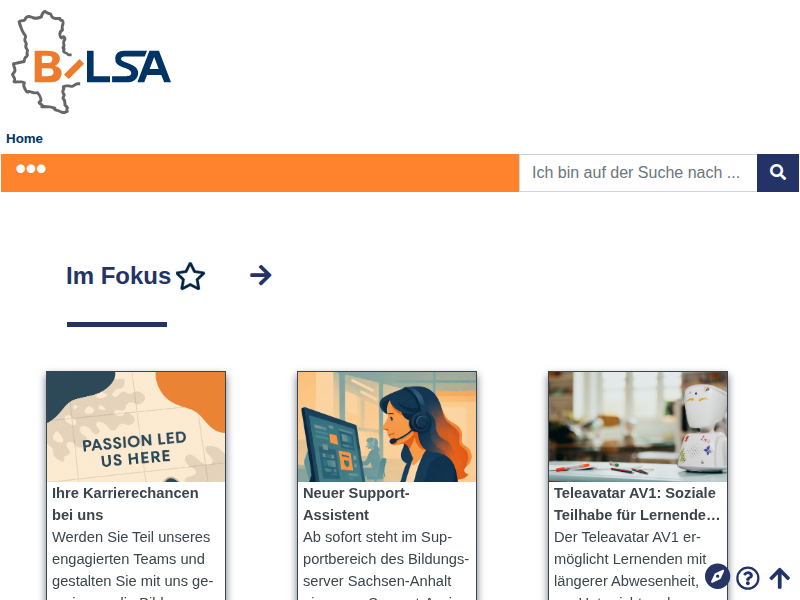Viewport: 800px width, 600px height.
Task: Click the magnifier search button
Action: pyautogui.click(x=778, y=173)
